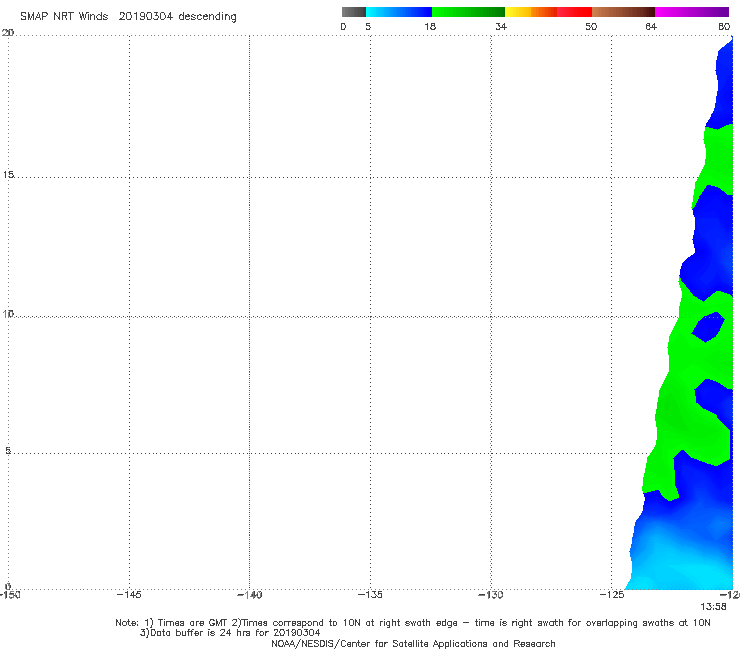Viewport: 740px width, 650px height.
Task: Click the brown segment of the color bar
Action: pyautogui.click(x=623, y=12)
